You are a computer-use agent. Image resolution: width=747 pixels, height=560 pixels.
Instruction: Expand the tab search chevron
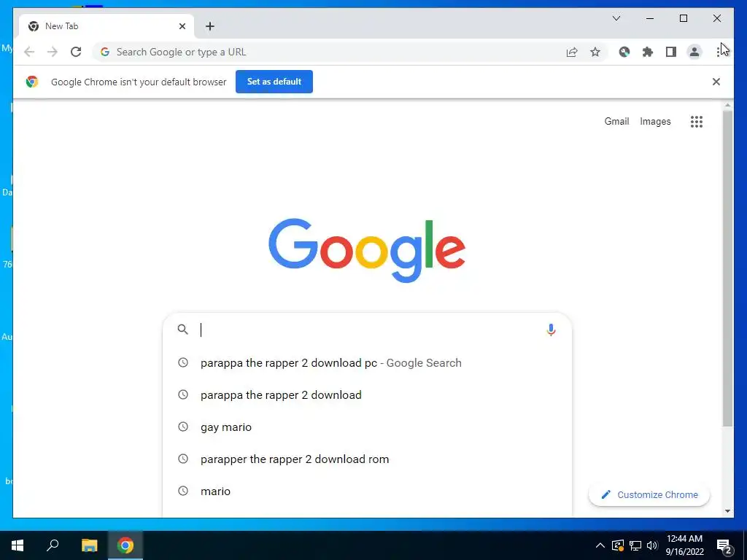coord(616,18)
